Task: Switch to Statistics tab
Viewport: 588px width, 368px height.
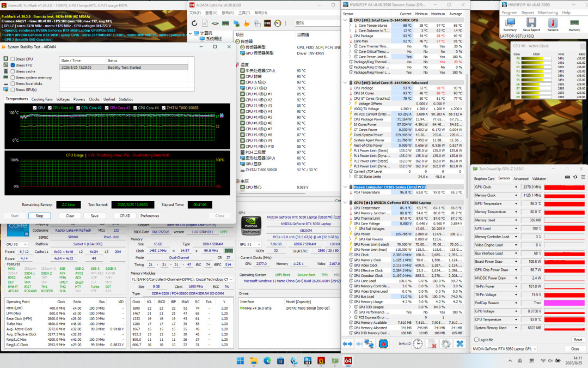Action: [x=126, y=100]
